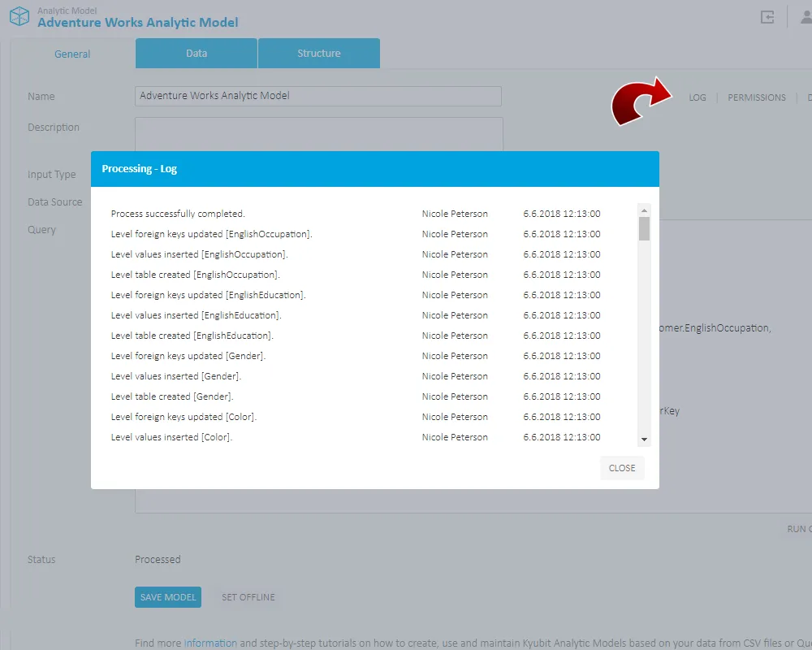Image resolution: width=812 pixels, height=650 pixels.
Task: Select 'Level values inserted [Color].' row
Action: [356, 437]
